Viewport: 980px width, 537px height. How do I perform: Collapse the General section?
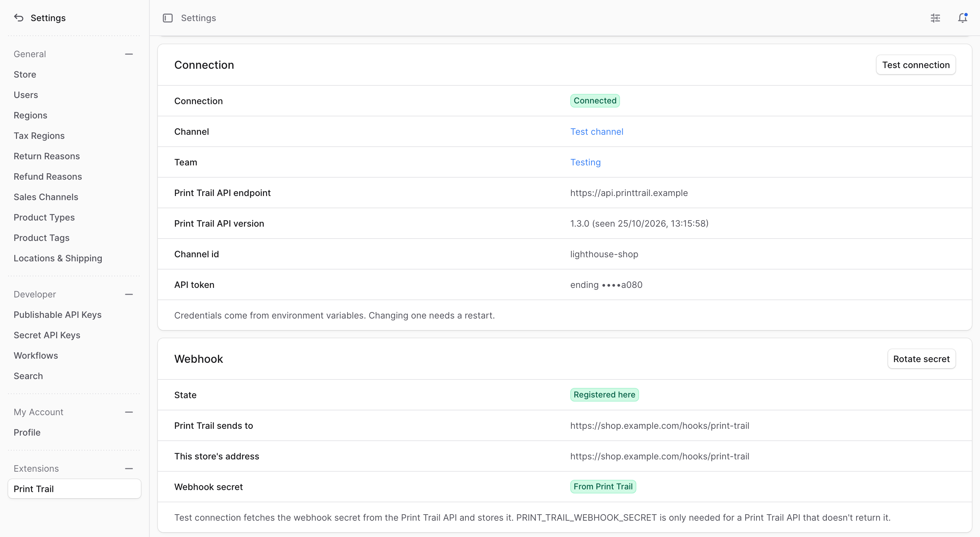[x=129, y=54]
